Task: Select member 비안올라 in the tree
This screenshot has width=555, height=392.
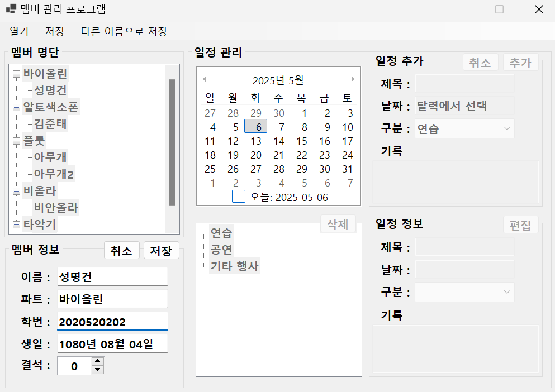Action: point(56,207)
